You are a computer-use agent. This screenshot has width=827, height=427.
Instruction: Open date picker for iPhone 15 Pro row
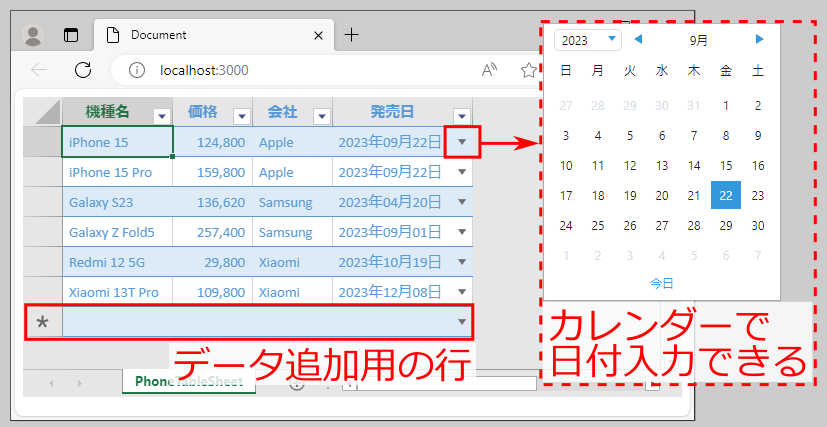tap(462, 172)
